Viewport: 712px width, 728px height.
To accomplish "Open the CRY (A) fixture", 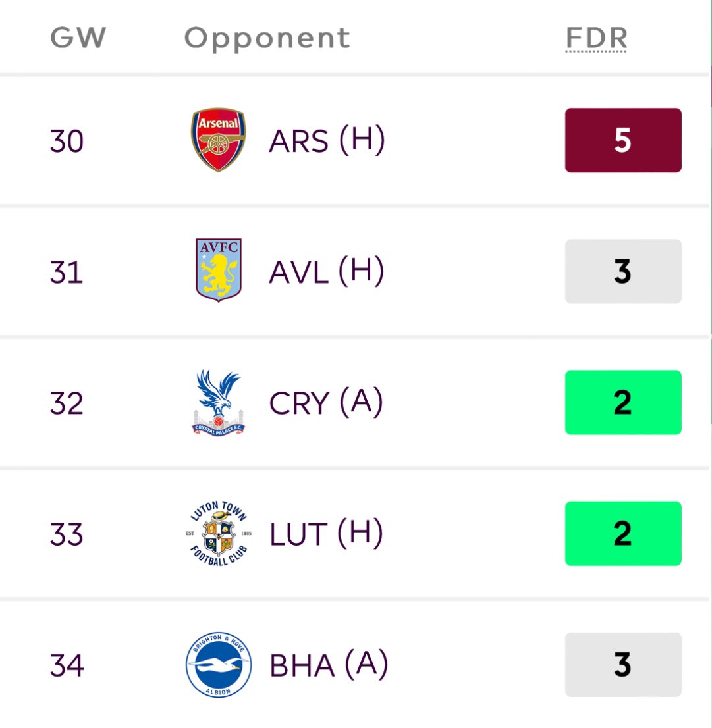I will coord(326,402).
